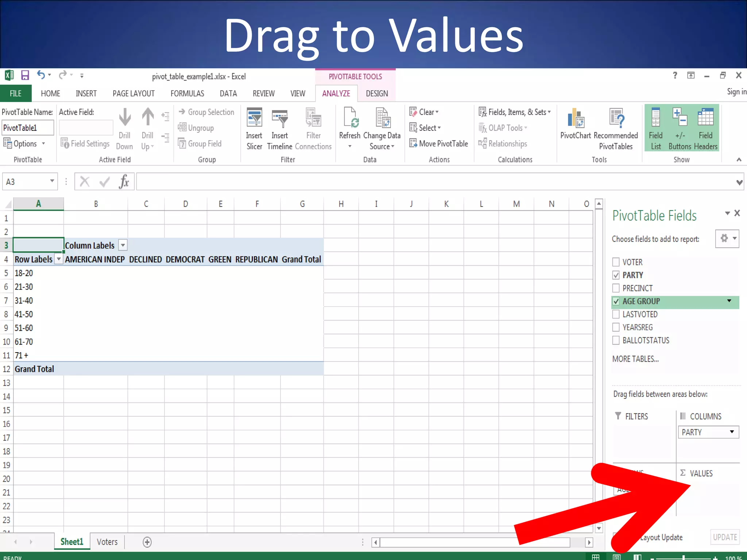
Task: Click Group Field in ribbon
Action: point(200,144)
